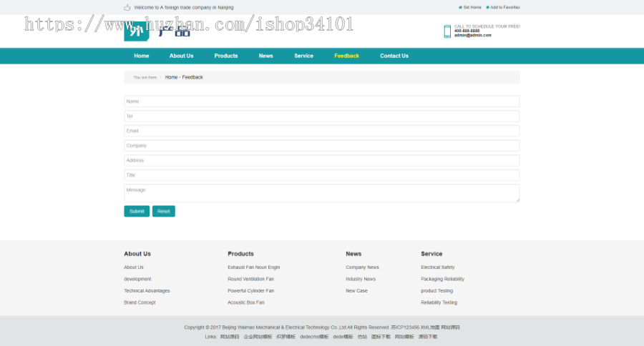Click Home in the breadcrumb trail
This screenshot has width=644, height=346.
(x=171, y=77)
